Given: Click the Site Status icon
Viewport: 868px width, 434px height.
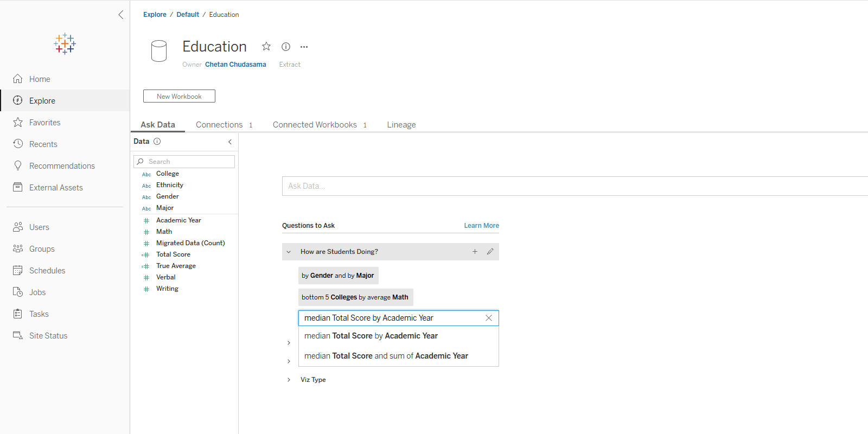Looking at the screenshot, I should [18, 335].
